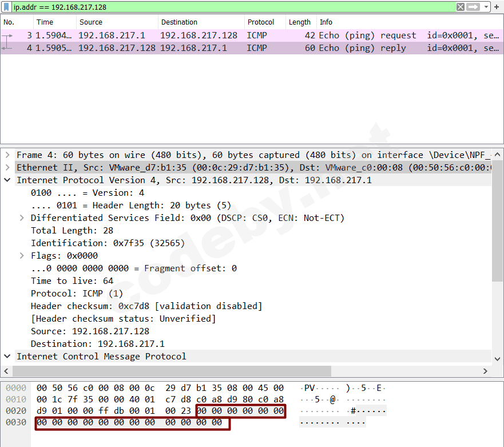This screenshot has width=504, height=447.
Task: Select Identification: 0x7f35 line
Action: (x=108, y=243)
